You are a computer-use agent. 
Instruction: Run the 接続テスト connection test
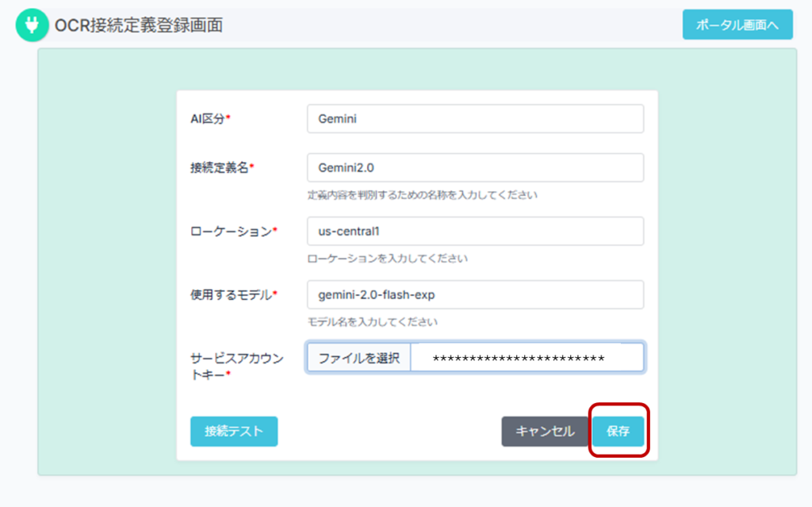click(234, 432)
